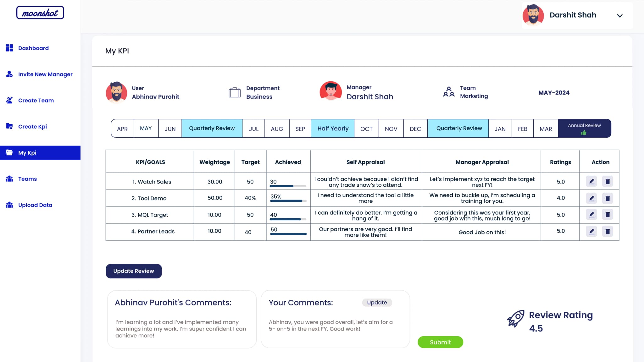Image resolution: width=644 pixels, height=362 pixels.
Task: Click the Your Comments text box
Action: click(331, 326)
